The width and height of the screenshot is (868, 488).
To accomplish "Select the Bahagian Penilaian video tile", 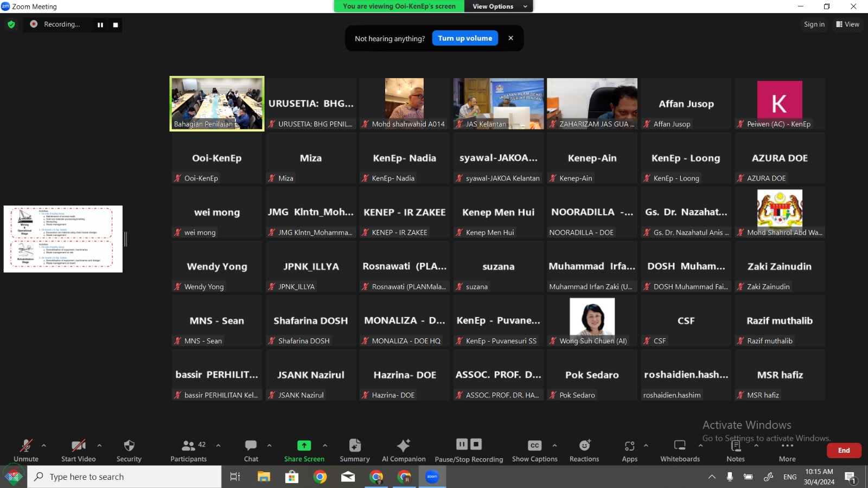I will pos(217,104).
